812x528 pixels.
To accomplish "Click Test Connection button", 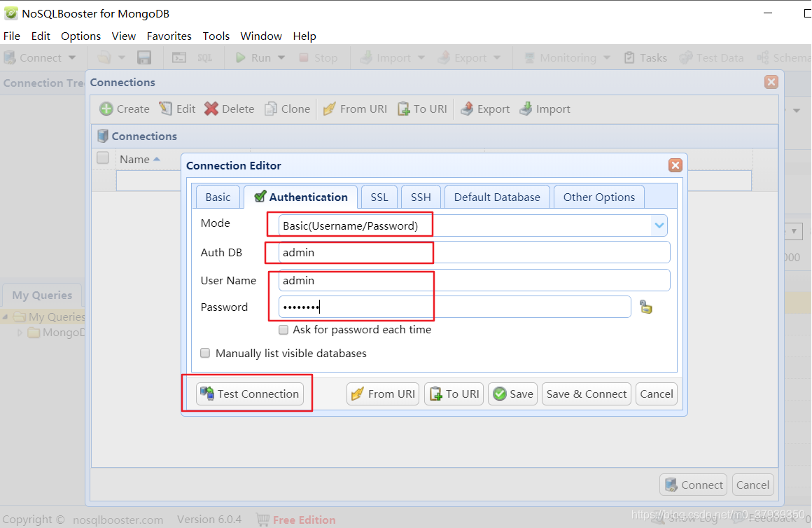I will (250, 394).
